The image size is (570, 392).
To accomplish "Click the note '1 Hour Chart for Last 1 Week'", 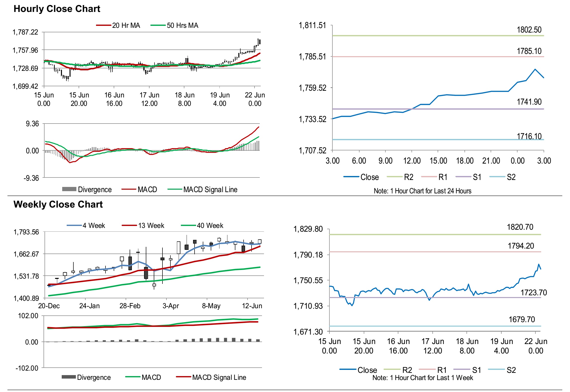I will [x=422, y=378].
